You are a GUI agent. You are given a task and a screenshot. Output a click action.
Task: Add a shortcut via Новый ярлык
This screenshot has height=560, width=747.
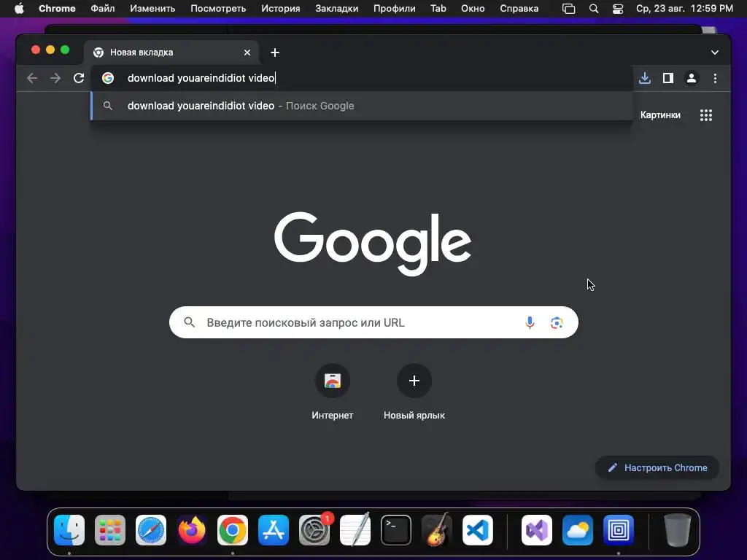[414, 392]
